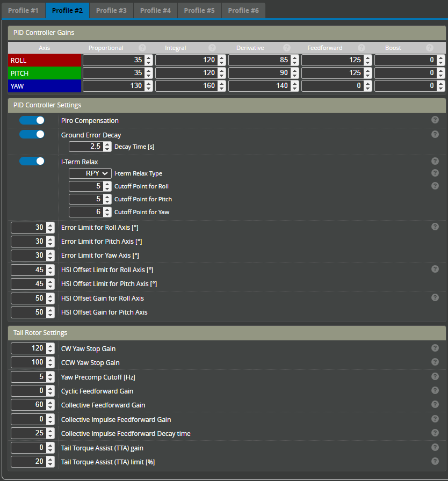The width and height of the screenshot is (448, 481).
Task: Click help icon for Piro Compensation
Action: pos(435,120)
